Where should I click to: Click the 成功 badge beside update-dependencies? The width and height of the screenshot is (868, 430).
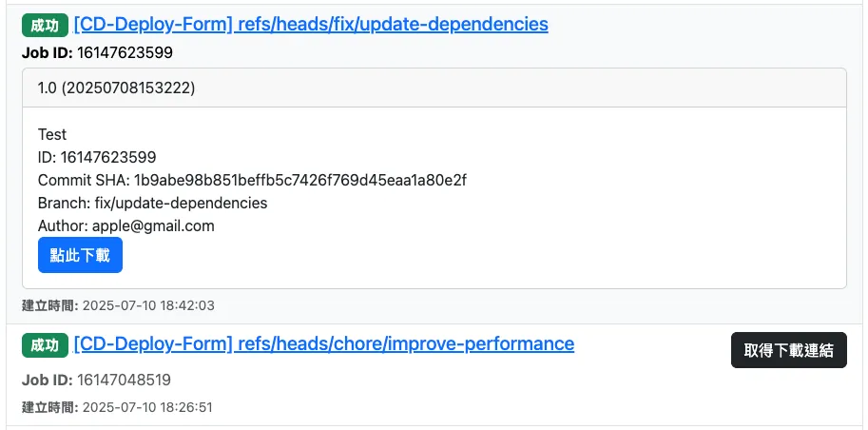(44, 25)
